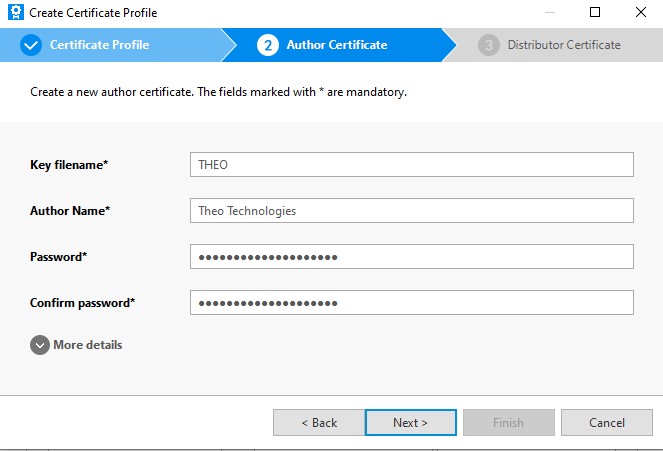Go to the Certificate Profile step
663x451 pixels.
(x=98, y=45)
